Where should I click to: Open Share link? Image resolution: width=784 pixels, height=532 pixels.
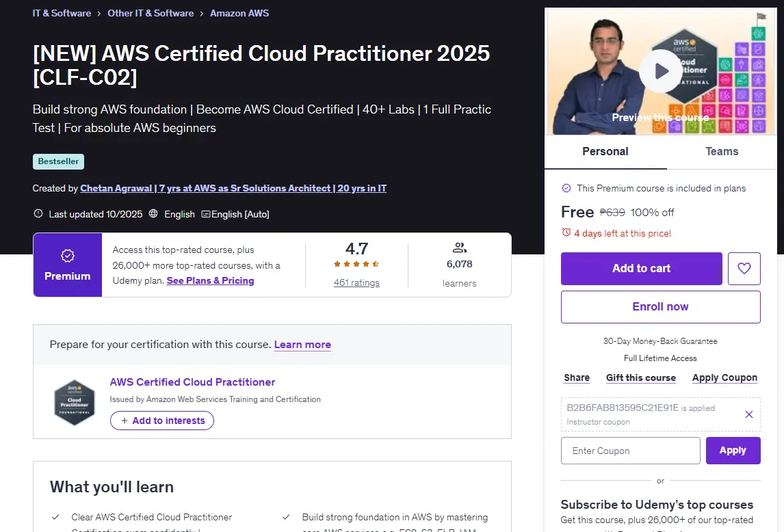(x=577, y=378)
